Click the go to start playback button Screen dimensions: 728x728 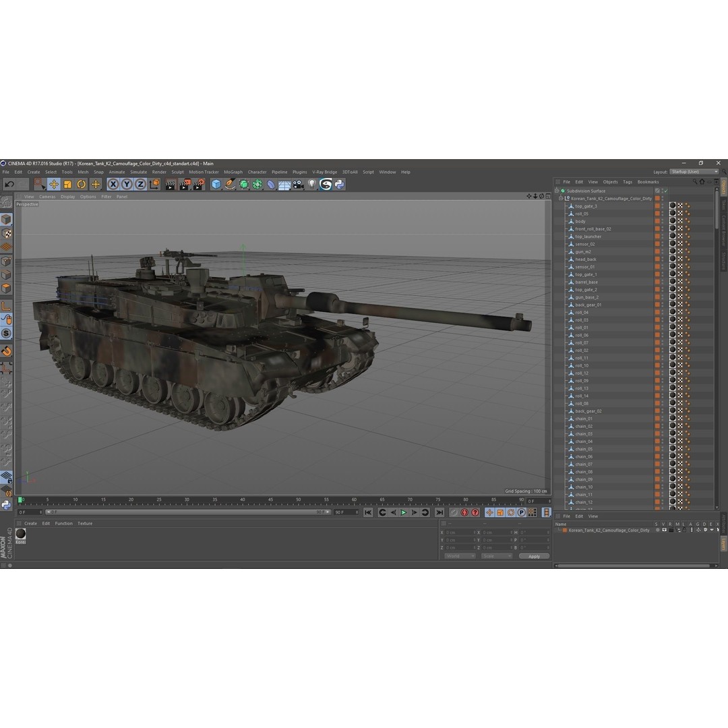368,512
